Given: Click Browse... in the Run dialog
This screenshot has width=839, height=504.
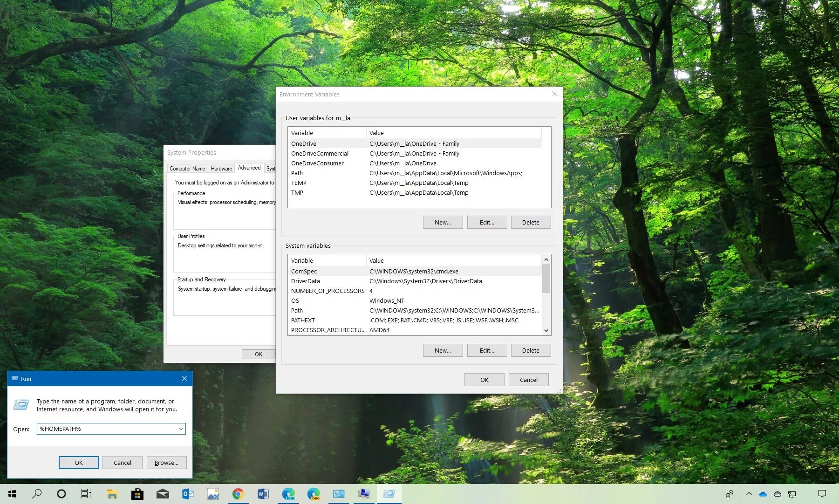Looking at the screenshot, I should click(x=167, y=463).
